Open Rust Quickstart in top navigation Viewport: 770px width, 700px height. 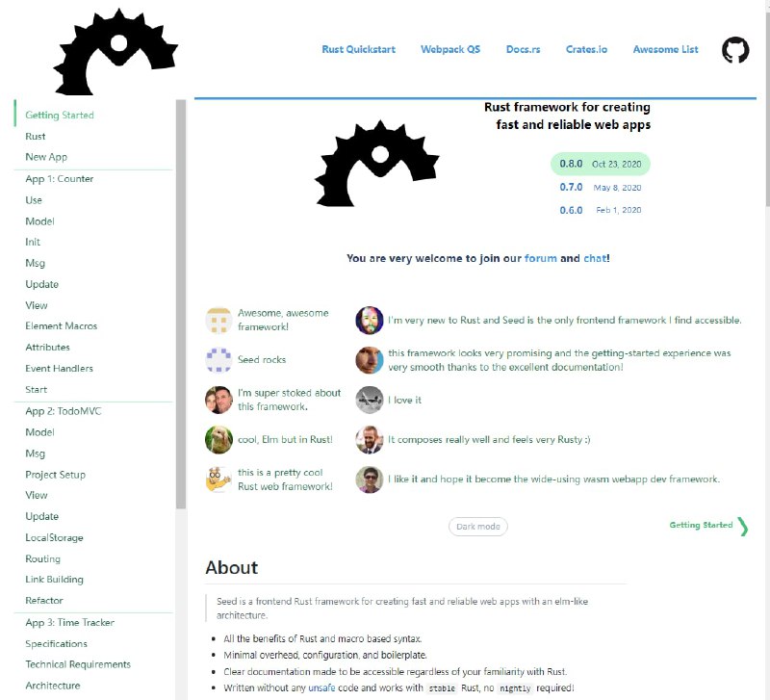click(358, 49)
